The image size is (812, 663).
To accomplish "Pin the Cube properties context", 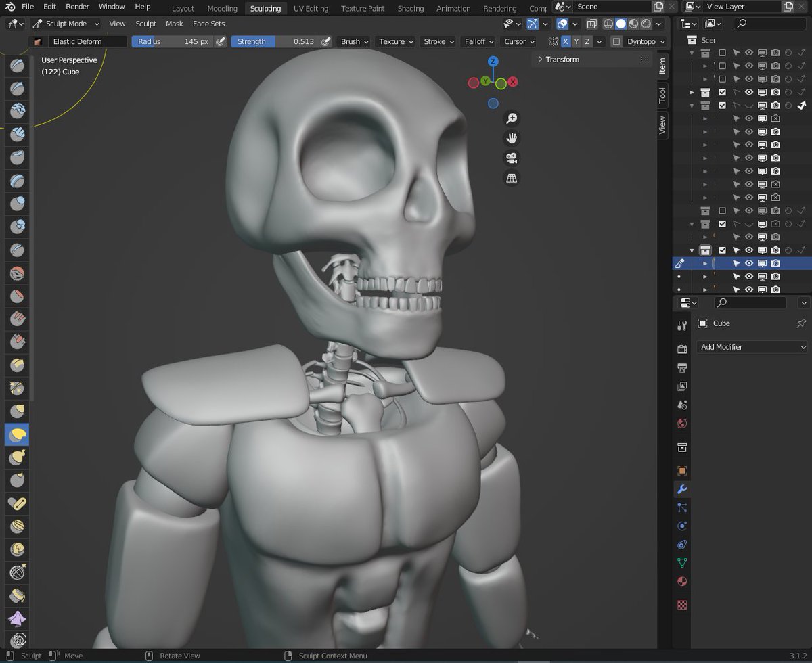I will [x=801, y=323].
